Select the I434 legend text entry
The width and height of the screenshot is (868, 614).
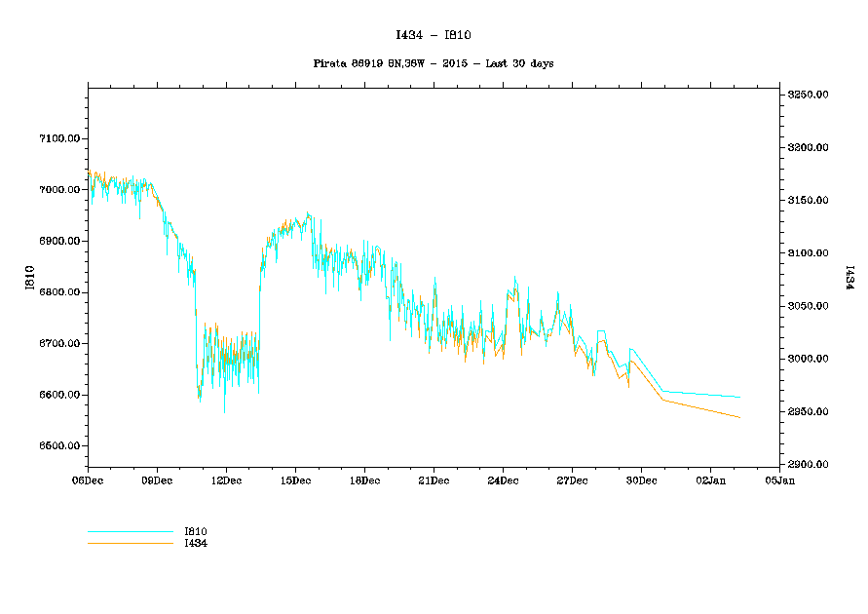(x=196, y=543)
